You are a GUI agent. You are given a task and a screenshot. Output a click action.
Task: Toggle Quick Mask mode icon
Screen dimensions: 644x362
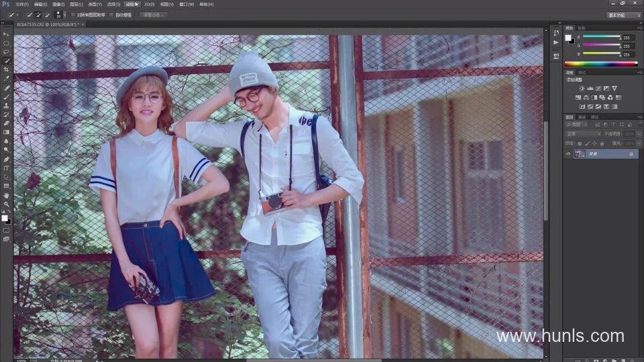[6, 230]
